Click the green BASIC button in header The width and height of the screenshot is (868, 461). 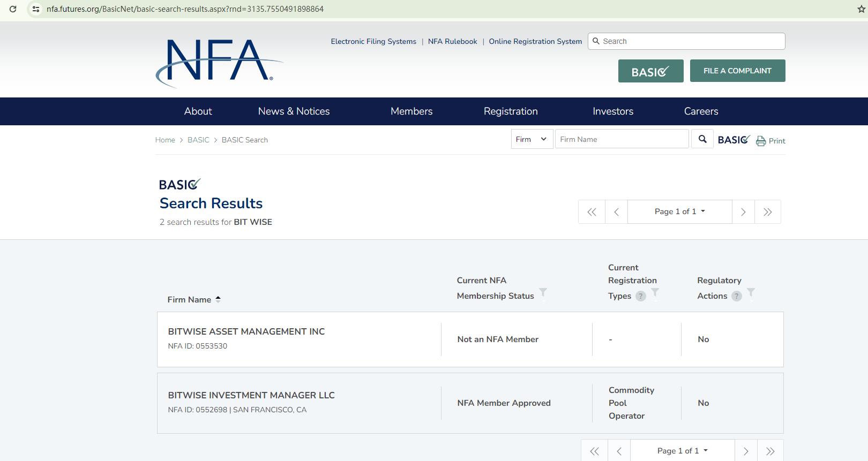coord(651,71)
